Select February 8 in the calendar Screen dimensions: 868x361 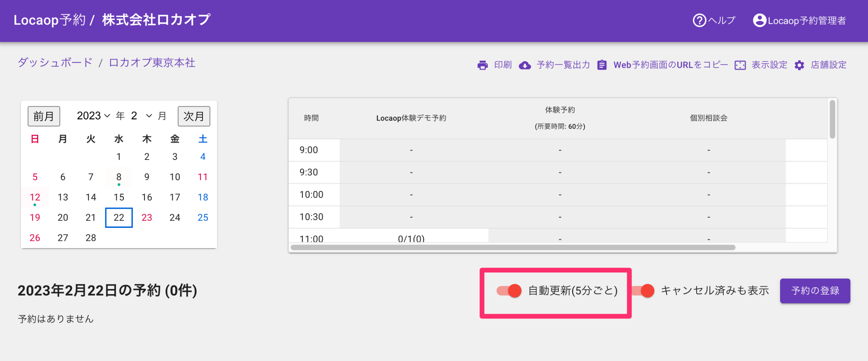pyautogui.click(x=119, y=177)
